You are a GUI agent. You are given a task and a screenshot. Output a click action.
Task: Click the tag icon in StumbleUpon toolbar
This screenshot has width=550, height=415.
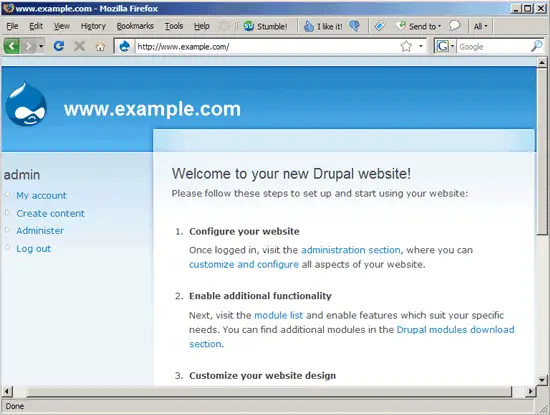pyautogui.click(x=380, y=26)
